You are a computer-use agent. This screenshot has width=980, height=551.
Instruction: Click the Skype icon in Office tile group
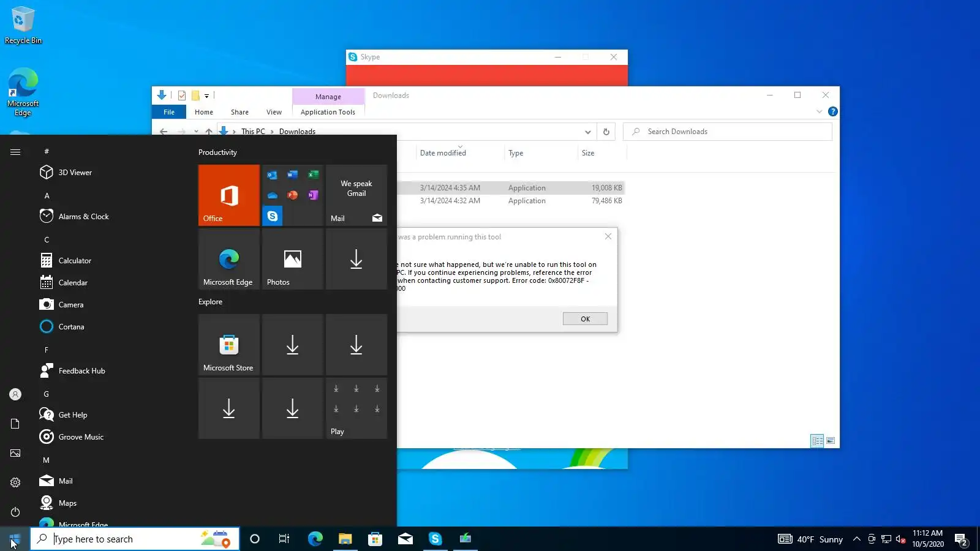pos(273,216)
